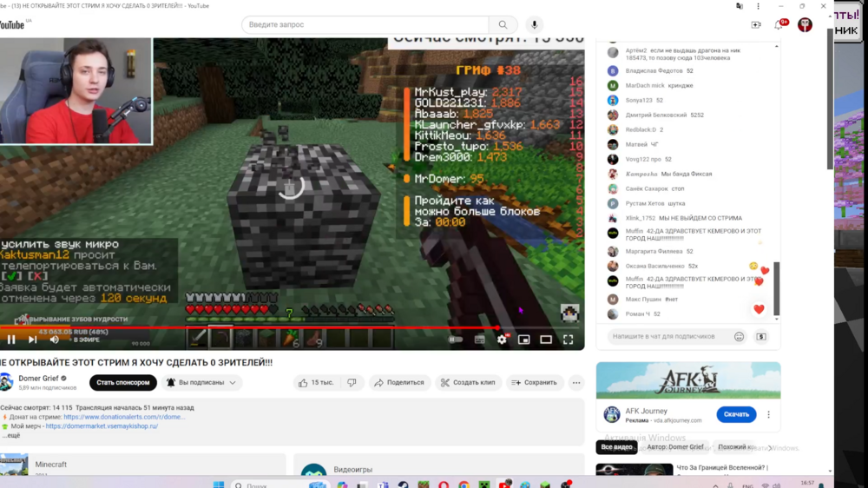Open the browser three-dot menu in title bar
The image size is (868, 488).
pos(759,6)
